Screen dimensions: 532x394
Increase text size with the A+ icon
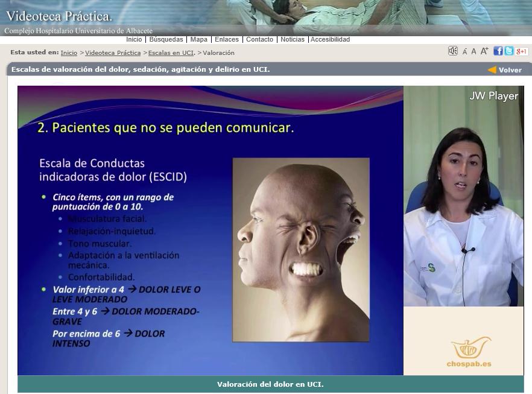pos(484,51)
